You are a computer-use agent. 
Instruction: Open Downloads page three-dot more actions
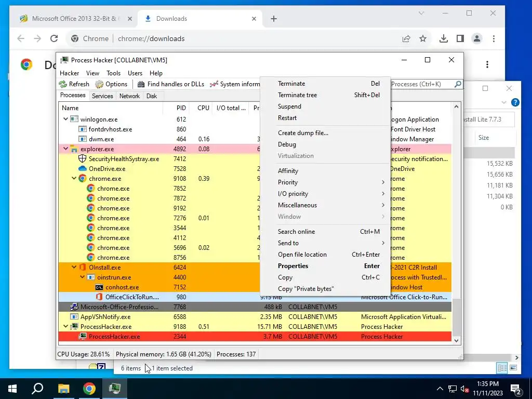click(487, 64)
